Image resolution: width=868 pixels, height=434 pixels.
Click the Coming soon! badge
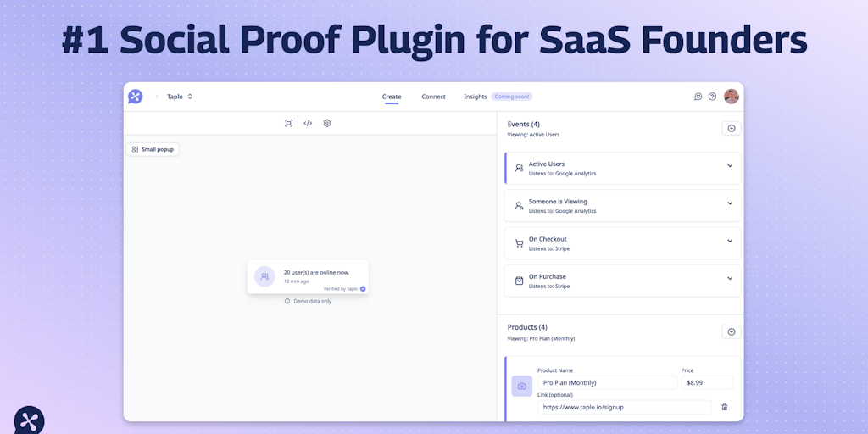coord(512,97)
